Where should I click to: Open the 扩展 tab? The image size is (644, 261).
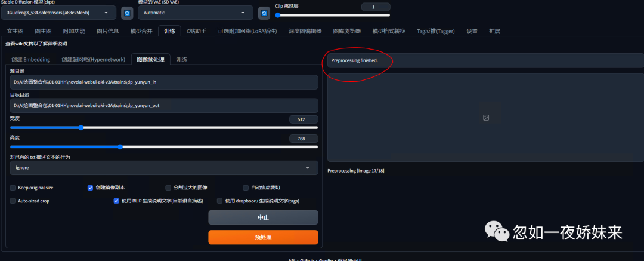pos(494,31)
